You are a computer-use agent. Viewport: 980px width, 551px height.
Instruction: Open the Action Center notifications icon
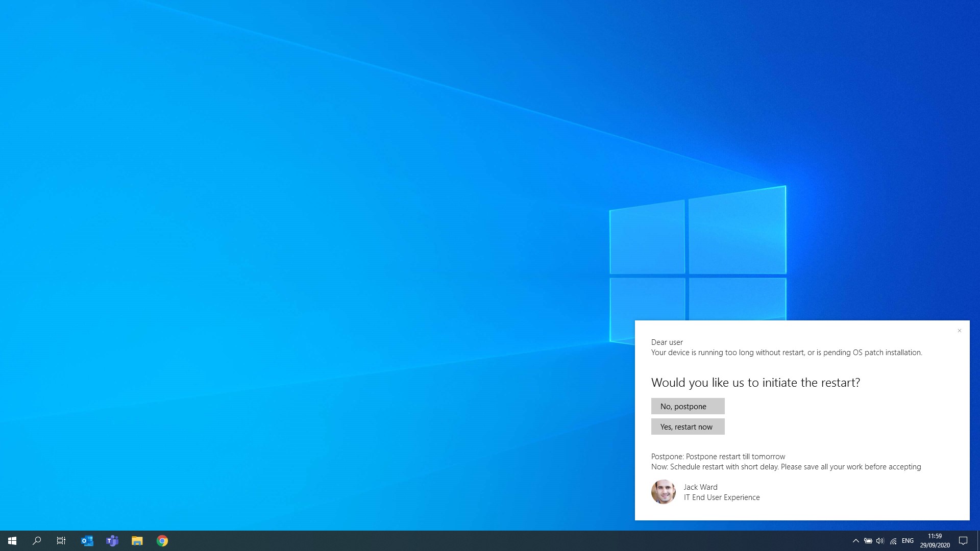[963, 541]
